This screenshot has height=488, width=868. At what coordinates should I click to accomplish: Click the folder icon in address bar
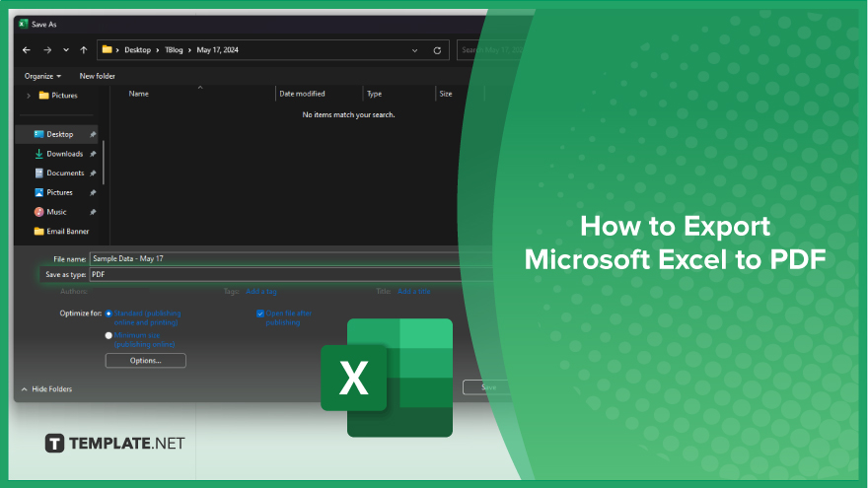[107, 50]
